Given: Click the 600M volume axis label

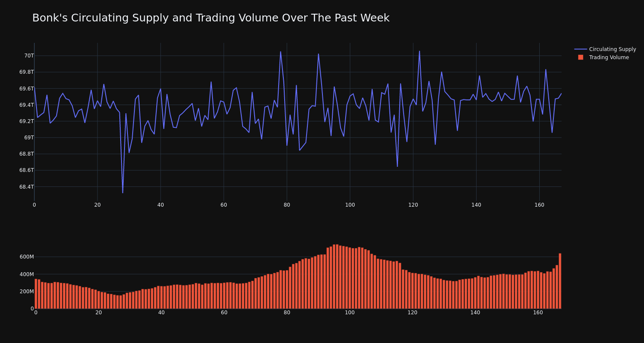Looking at the screenshot, I should [27, 257].
